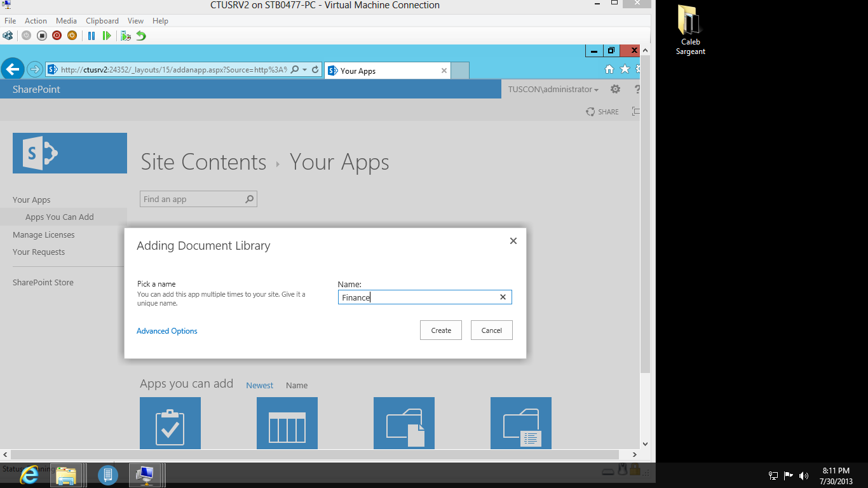The height and width of the screenshot is (488, 868).
Task: Open the File menu
Action: (x=10, y=21)
